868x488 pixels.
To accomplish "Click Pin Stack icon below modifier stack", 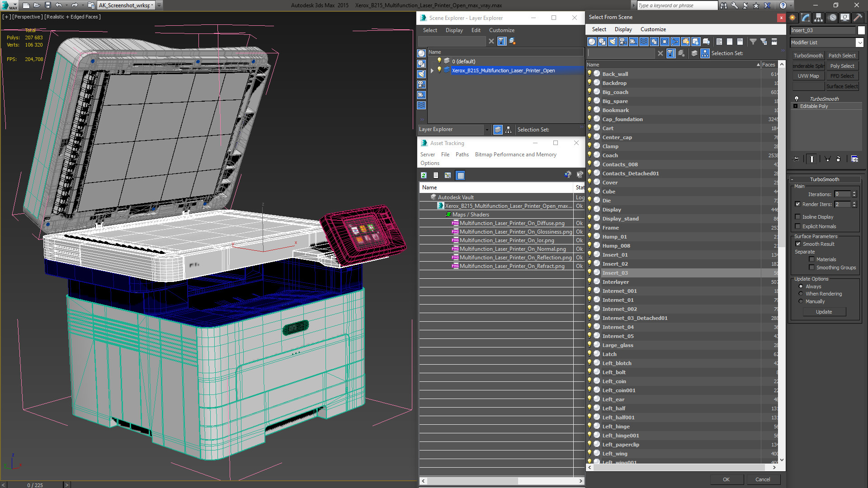I will click(796, 159).
